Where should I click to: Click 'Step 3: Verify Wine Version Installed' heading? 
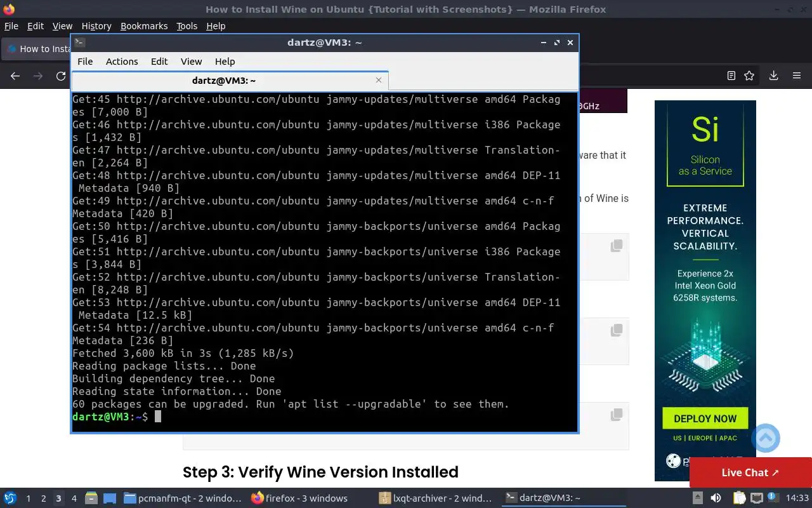pos(320,472)
